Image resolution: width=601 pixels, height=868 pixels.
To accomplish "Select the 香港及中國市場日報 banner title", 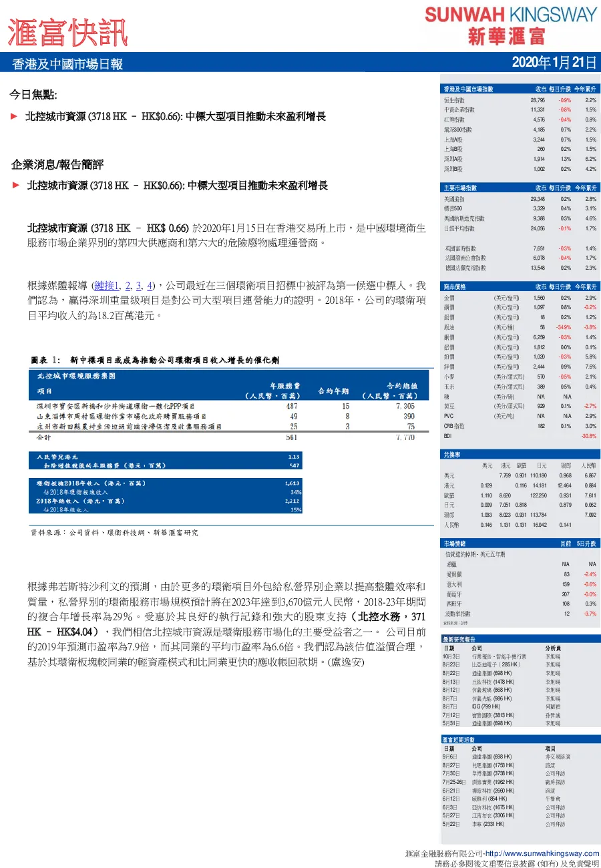I will pyautogui.click(x=67, y=64).
